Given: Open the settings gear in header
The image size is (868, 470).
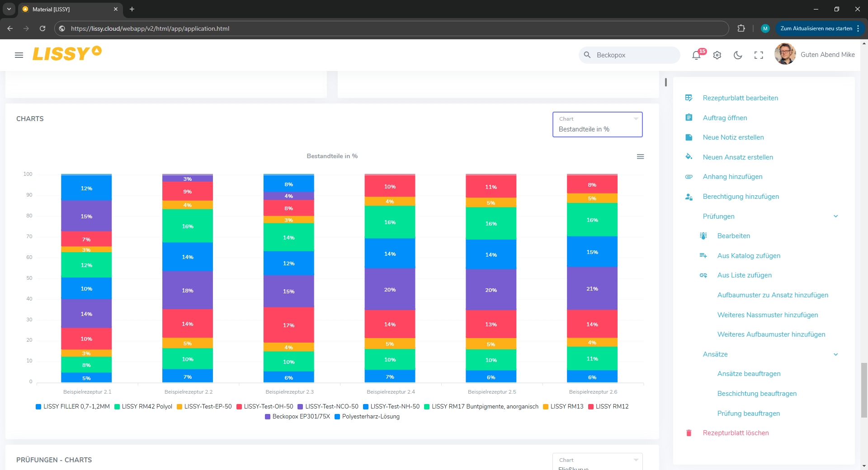Looking at the screenshot, I should 717,55.
